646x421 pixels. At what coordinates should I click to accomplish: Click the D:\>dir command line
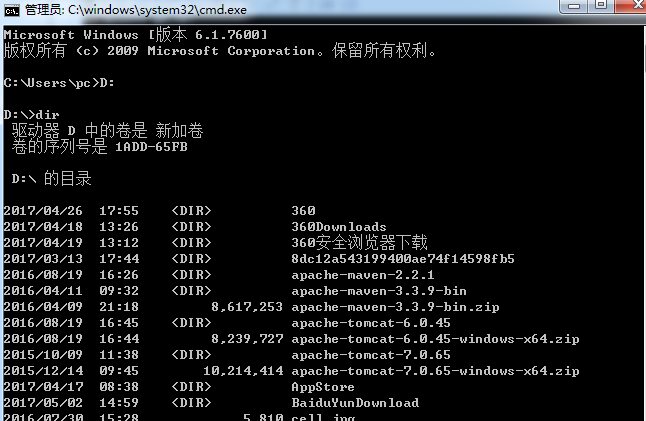coord(32,115)
